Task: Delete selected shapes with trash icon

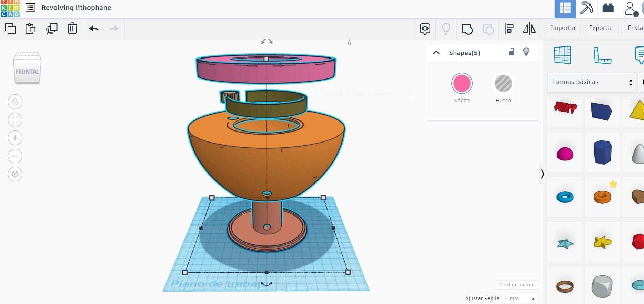Action: point(72,29)
